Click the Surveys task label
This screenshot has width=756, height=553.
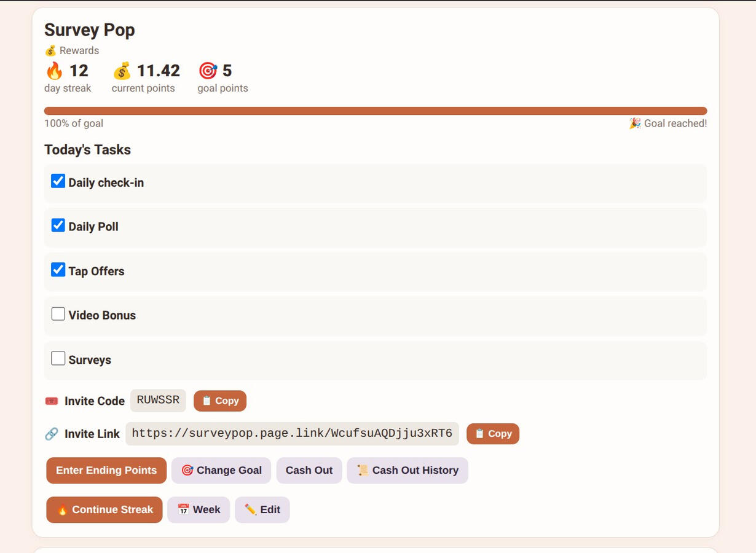90,360
